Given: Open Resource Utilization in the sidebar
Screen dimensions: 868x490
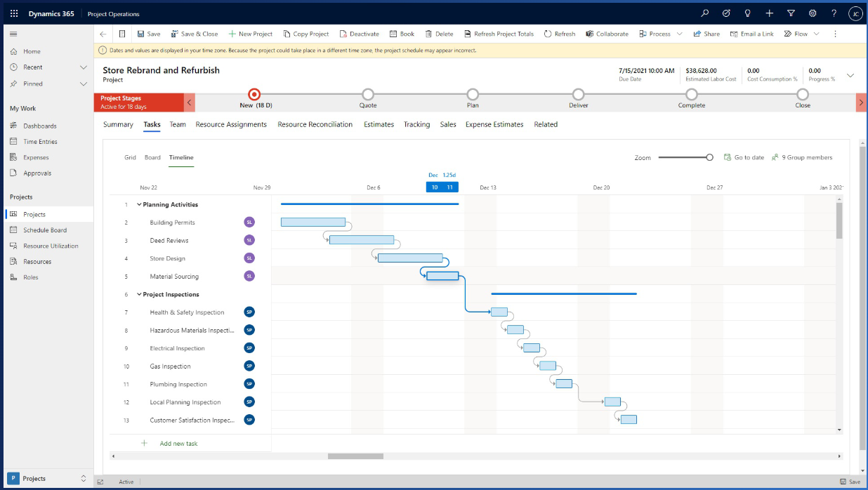Looking at the screenshot, I should (51, 246).
